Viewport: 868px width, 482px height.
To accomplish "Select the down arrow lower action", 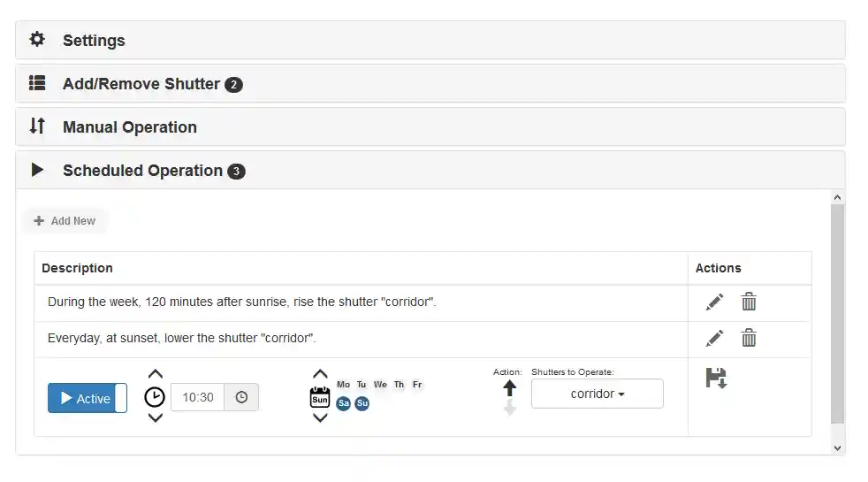I will tap(510, 408).
